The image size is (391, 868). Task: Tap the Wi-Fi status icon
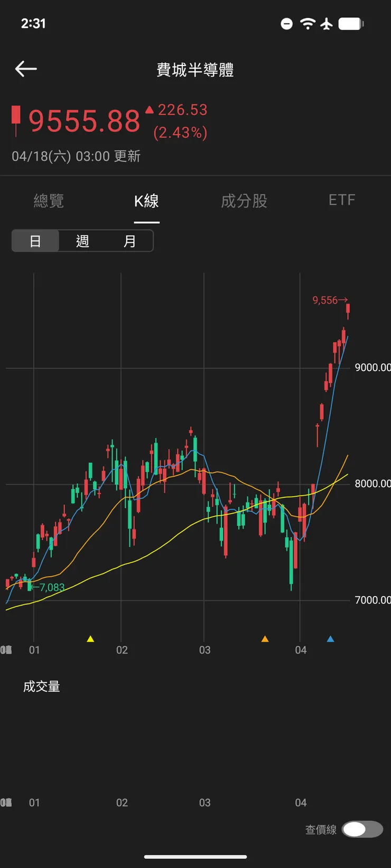pos(308,24)
